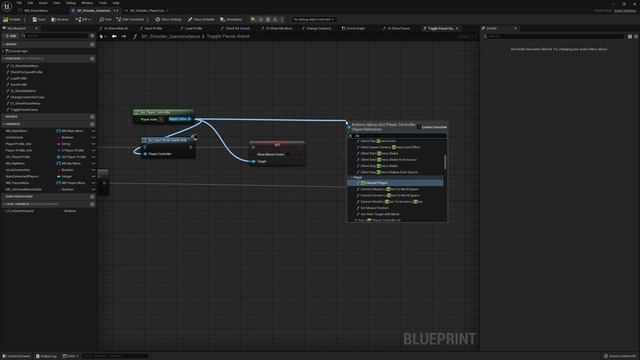Open Class Settings
The width and height of the screenshot is (640, 360).
pyautogui.click(x=168, y=19)
